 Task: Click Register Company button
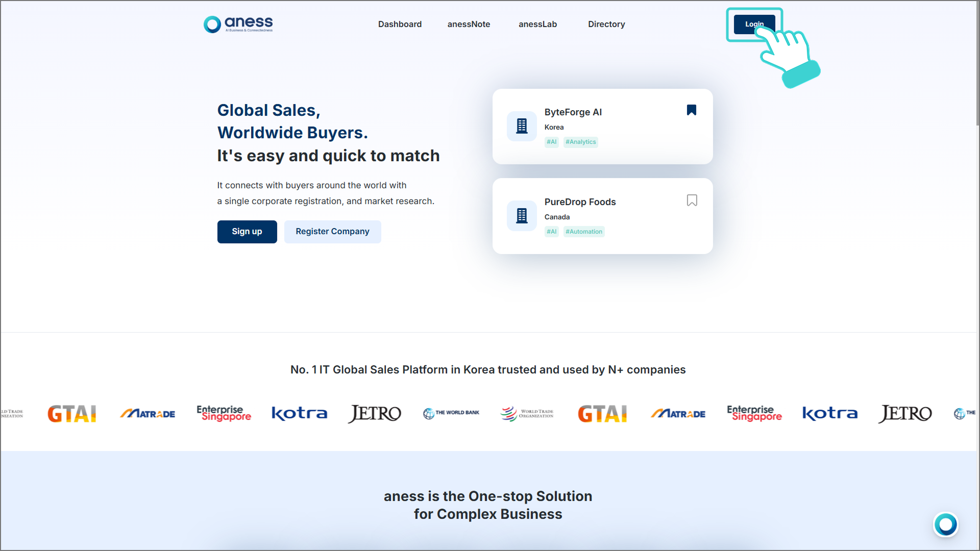pyautogui.click(x=332, y=232)
